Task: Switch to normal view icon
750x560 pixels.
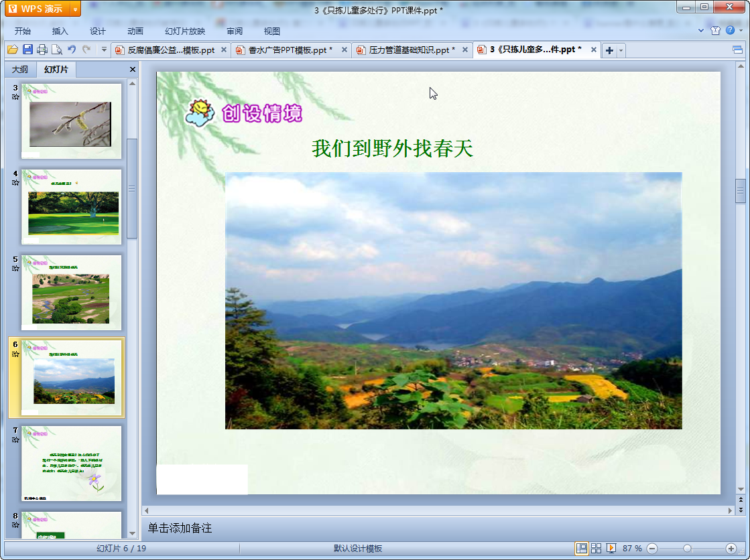Action: point(582,548)
